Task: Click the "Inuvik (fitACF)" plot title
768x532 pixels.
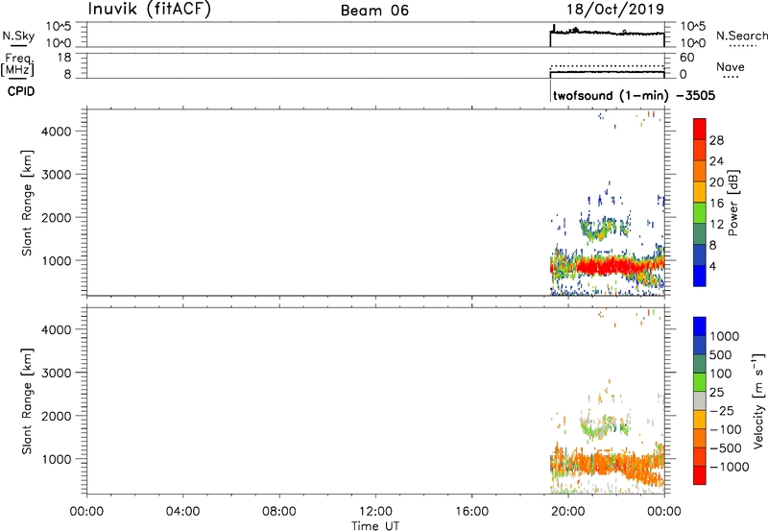Action: pyautogui.click(x=150, y=10)
